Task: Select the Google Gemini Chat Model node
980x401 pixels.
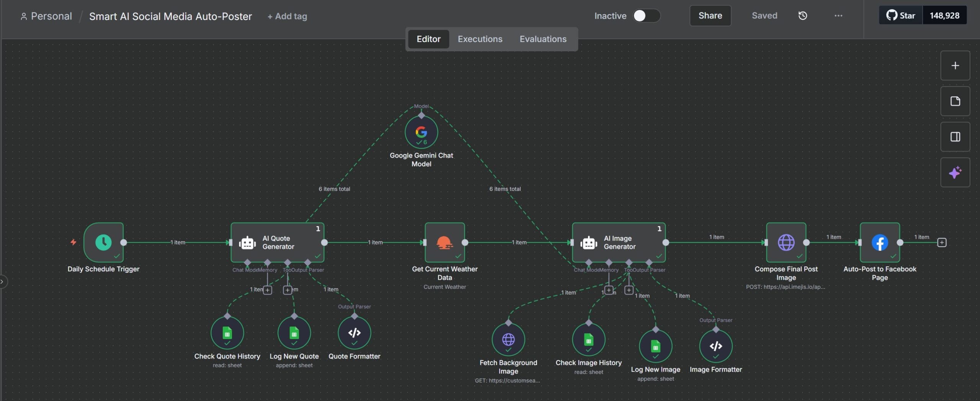Action: pos(421,132)
